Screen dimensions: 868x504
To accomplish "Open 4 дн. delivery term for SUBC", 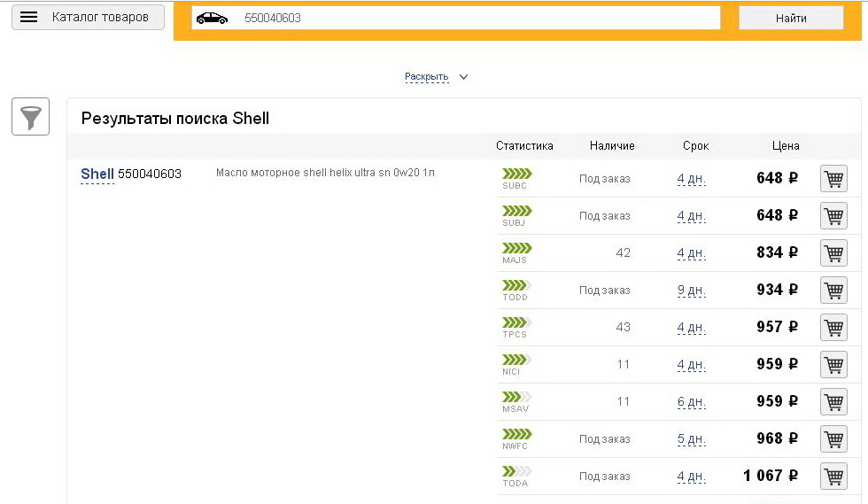I will click(691, 179).
